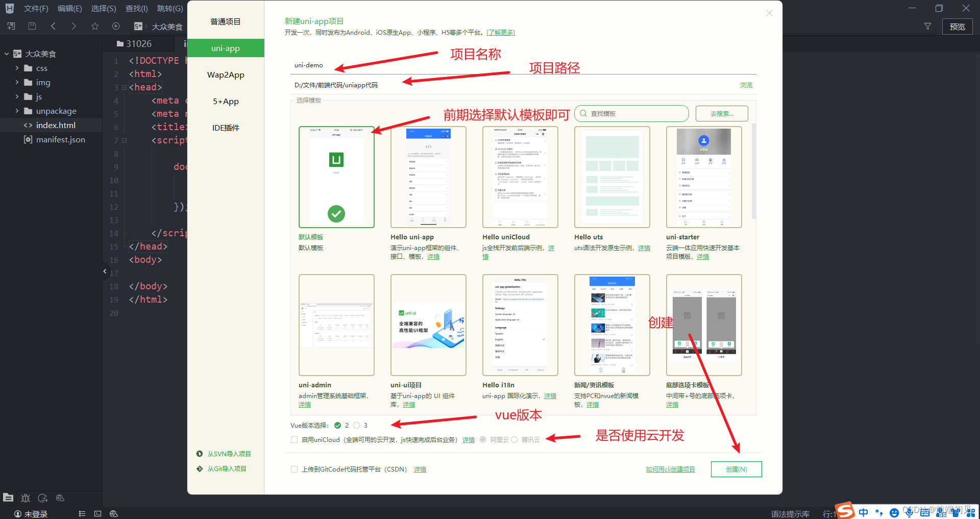The height and width of the screenshot is (519, 980).
Task: Click the status bar cloud globe icon
Action: tap(114, 514)
